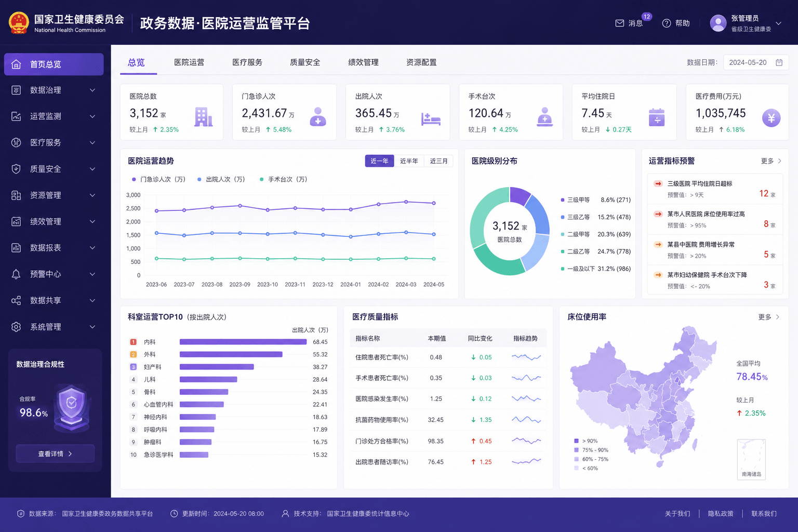Switch to the 绩效管理 top tab
The height and width of the screenshot is (532, 798).
tap(363, 62)
